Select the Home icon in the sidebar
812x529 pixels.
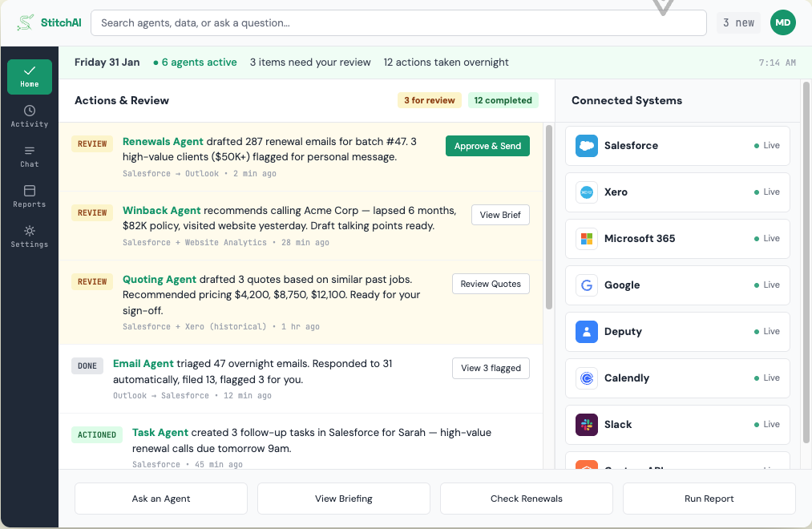point(29,76)
